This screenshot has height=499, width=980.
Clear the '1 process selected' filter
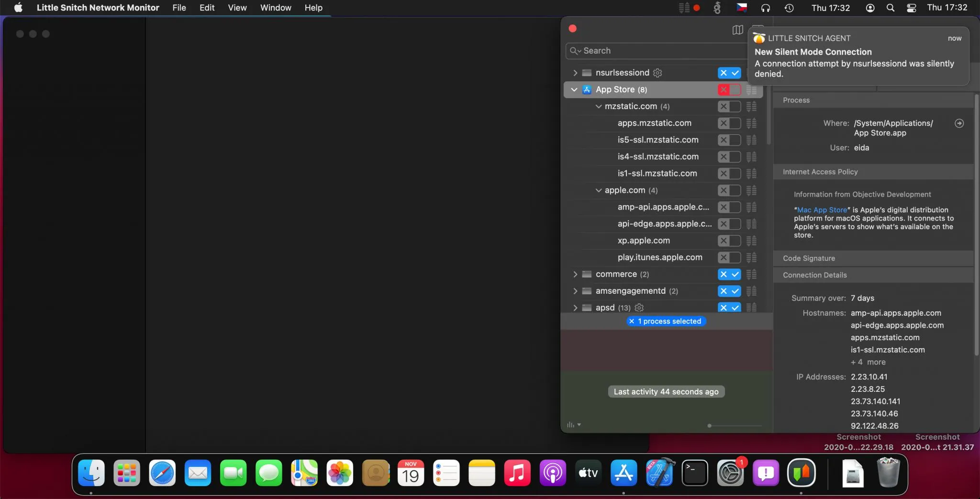pyautogui.click(x=632, y=322)
